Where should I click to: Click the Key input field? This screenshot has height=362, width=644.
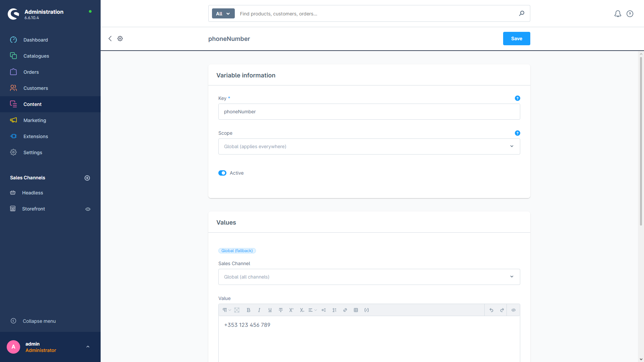coord(369,112)
